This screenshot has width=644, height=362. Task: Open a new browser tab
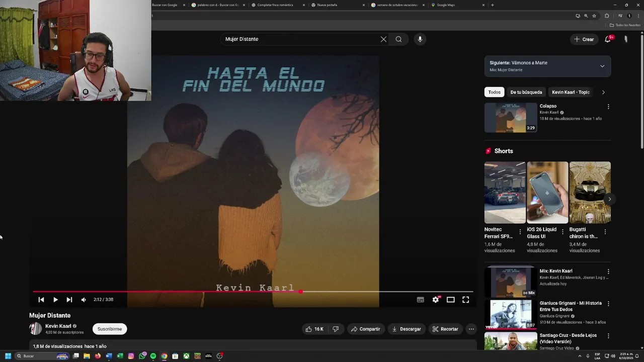point(492,5)
